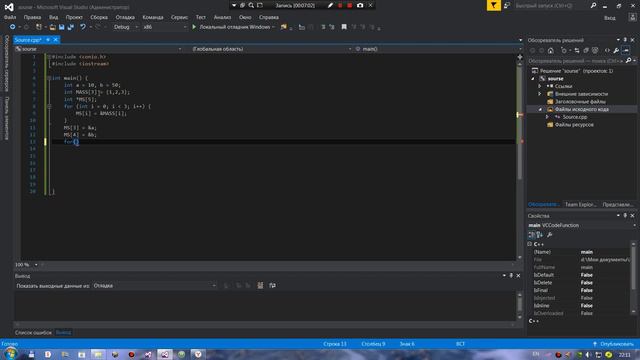Collapse the for loop code block
Image resolution: width=640 pixels, height=360 pixels.
tap(49, 106)
